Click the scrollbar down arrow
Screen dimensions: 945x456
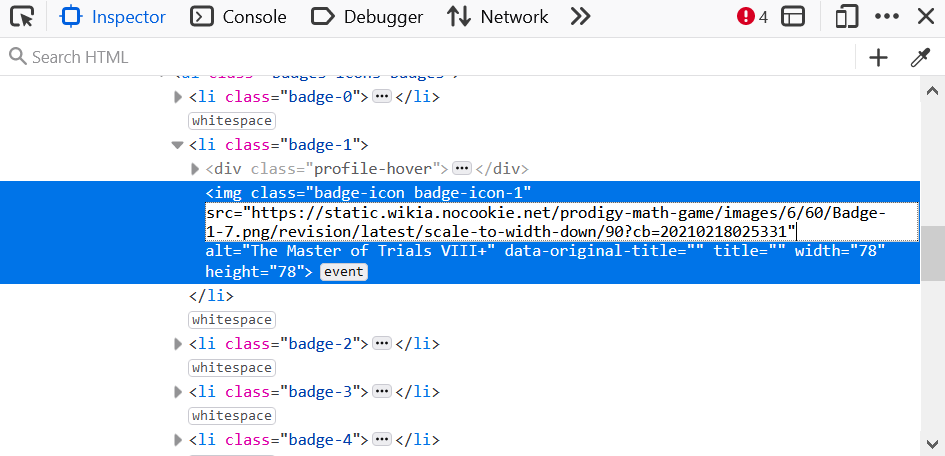[x=932, y=445]
